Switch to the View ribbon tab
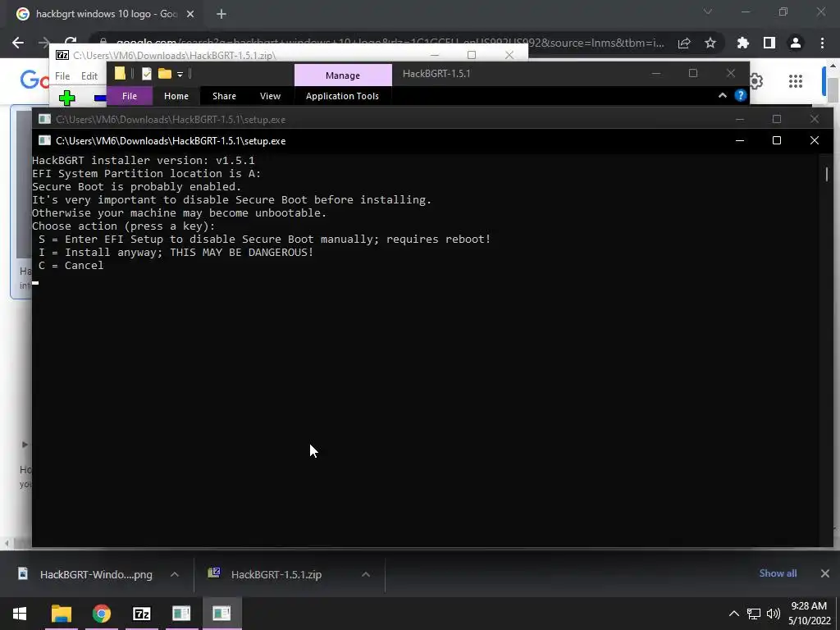840x630 pixels. pyautogui.click(x=270, y=96)
